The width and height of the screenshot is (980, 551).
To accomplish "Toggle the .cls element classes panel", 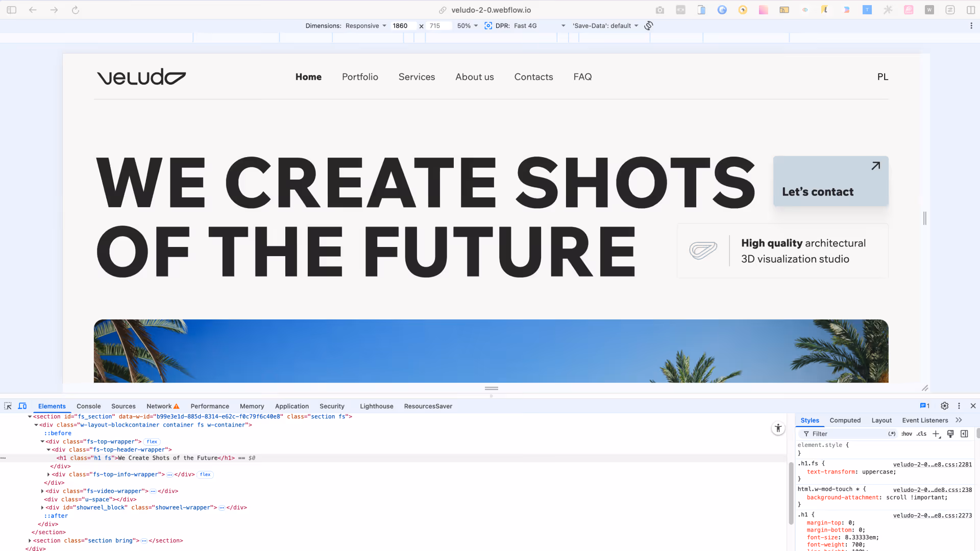I will click(x=921, y=434).
